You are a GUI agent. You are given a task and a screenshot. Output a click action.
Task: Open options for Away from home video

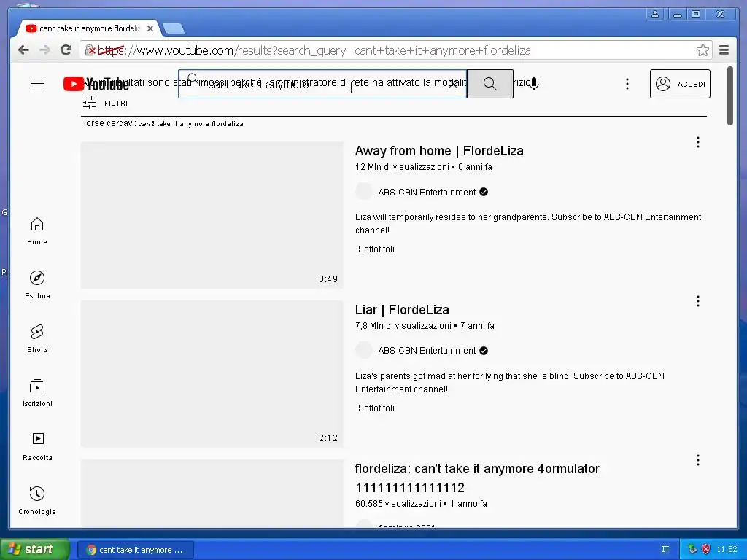tap(698, 142)
